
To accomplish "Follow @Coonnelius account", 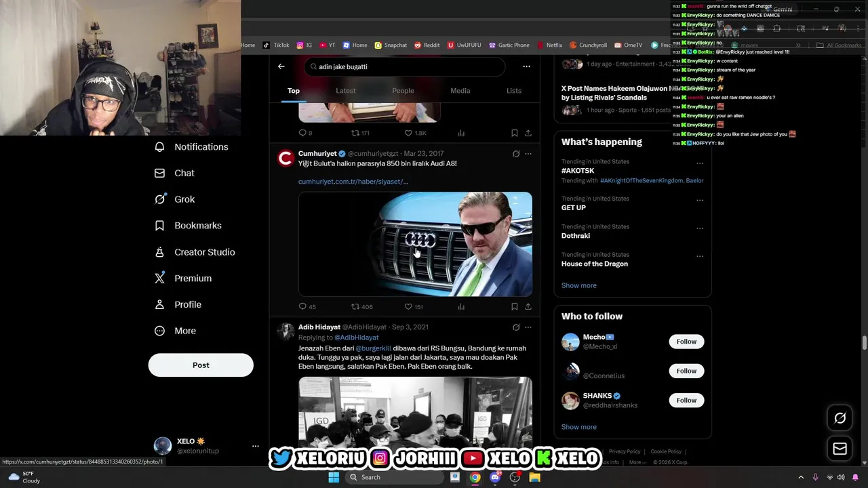I will tap(686, 371).
